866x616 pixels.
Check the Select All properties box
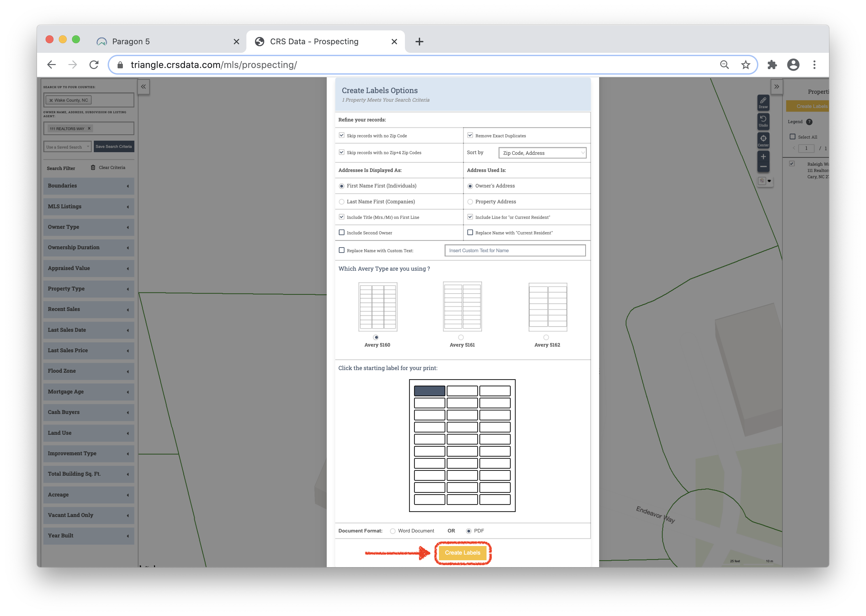792,137
